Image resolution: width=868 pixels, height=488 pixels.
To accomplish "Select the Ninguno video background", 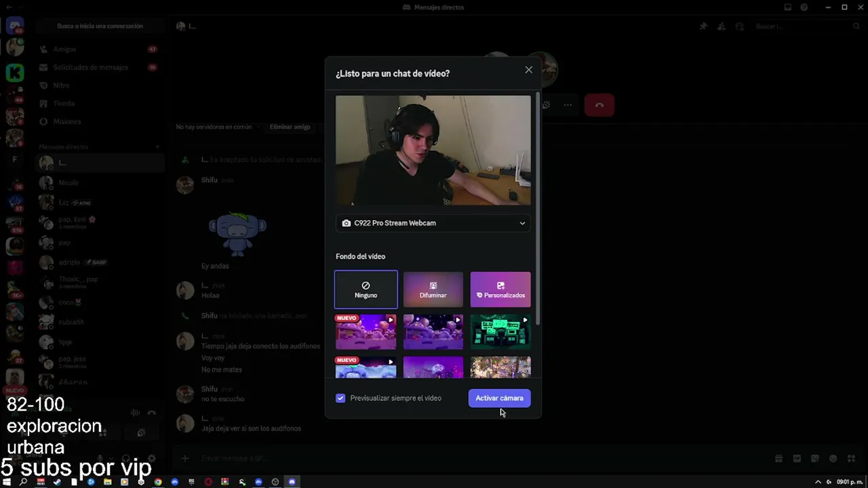I will (366, 289).
